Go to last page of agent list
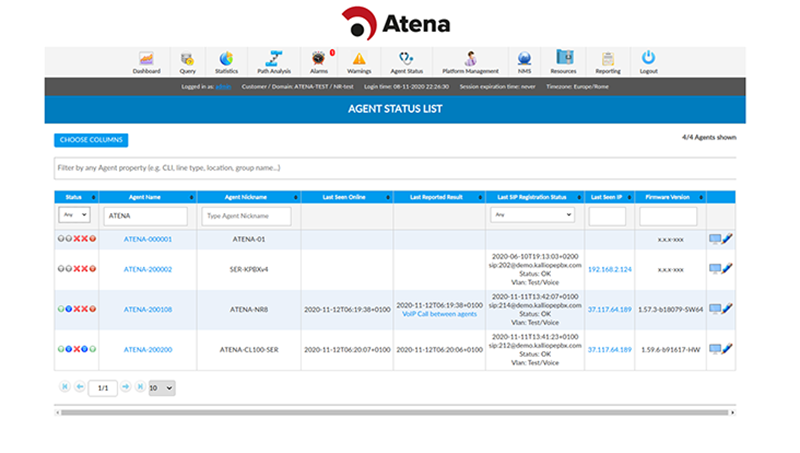This screenshot has height=453, width=800. [x=140, y=387]
